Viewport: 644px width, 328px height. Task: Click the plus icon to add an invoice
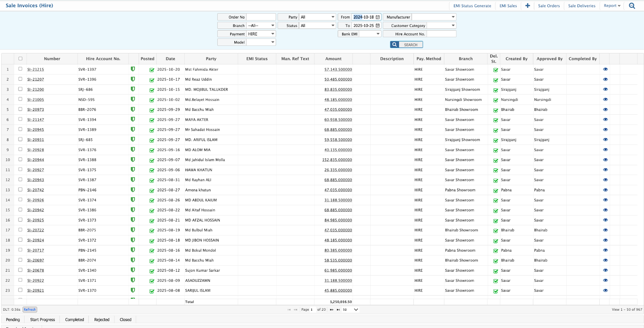[528, 6]
